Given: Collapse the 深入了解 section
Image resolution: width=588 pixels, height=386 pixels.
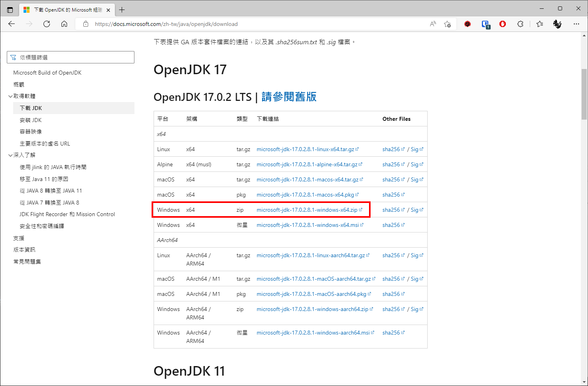Looking at the screenshot, I should tap(10, 155).
